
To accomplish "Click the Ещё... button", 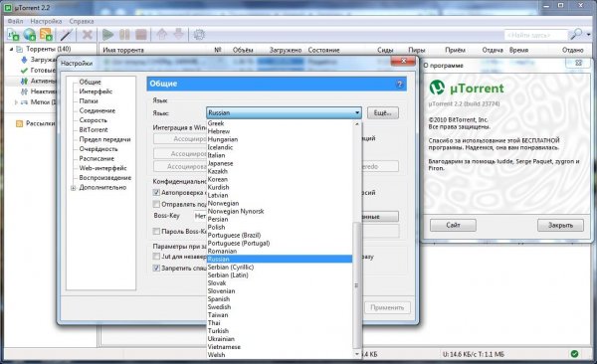I will click(383, 112).
